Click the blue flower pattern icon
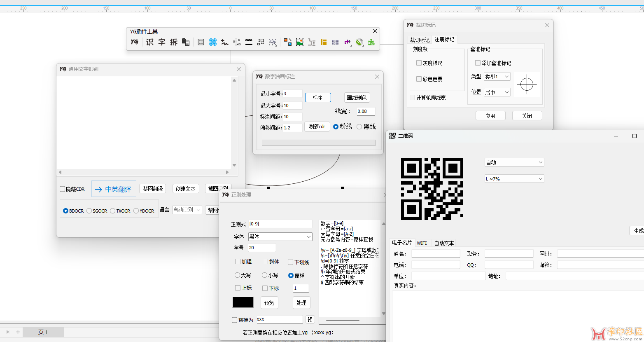This screenshot has height=342, width=644. coord(213,42)
